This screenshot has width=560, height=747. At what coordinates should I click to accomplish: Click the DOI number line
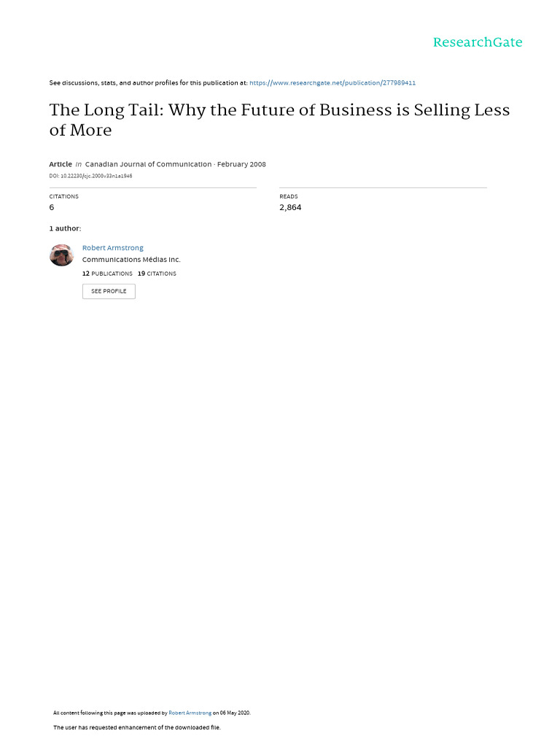tap(90, 176)
